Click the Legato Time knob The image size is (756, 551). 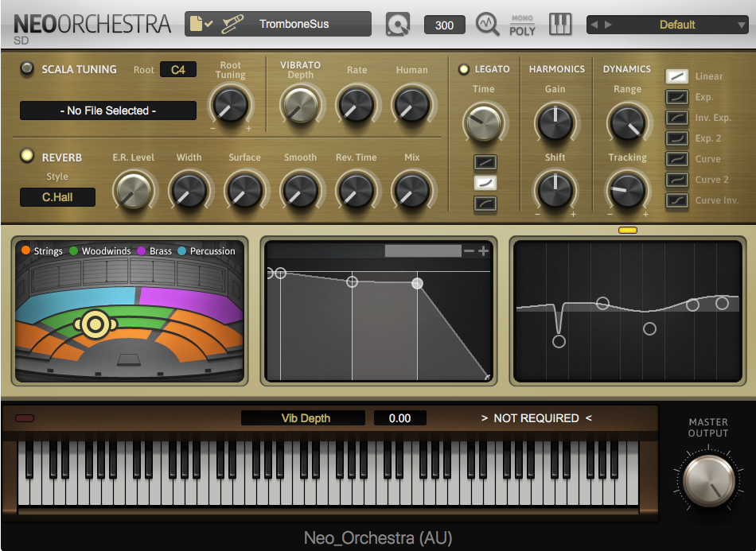click(483, 122)
